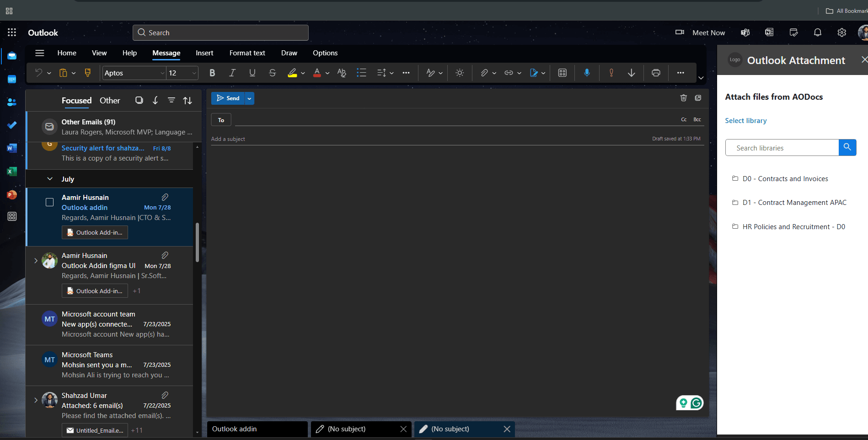Open the Insert ribbon tab
The image size is (868, 440).
click(204, 53)
